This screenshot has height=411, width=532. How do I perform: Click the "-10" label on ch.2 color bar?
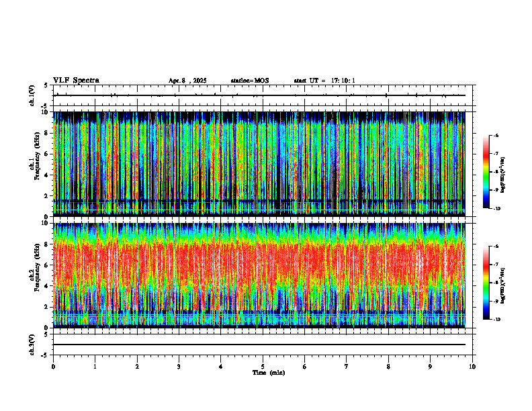pyautogui.click(x=496, y=320)
